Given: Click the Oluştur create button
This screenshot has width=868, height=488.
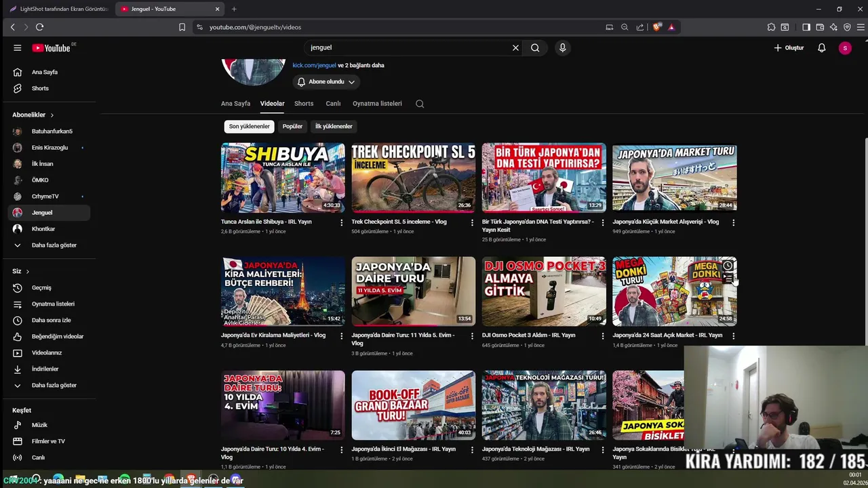Looking at the screenshot, I should click(789, 47).
